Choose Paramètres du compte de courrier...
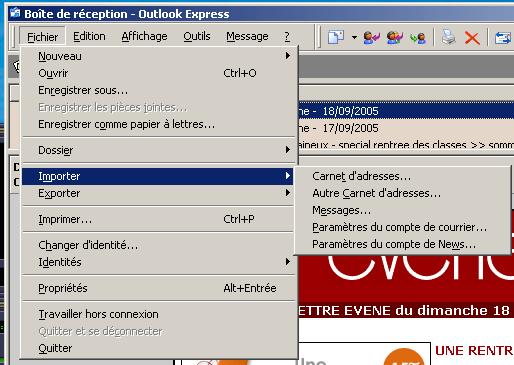Screen dimensions: 514x365 pyautogui.click(x=402, y=227)
